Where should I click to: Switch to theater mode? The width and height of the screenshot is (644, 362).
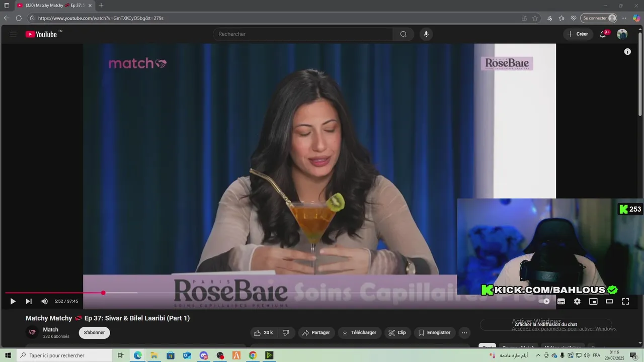pos(609,301)
